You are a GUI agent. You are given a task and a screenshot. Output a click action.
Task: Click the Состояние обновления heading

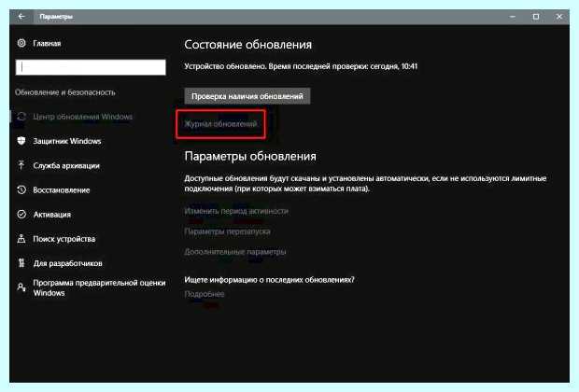point(247,45)
